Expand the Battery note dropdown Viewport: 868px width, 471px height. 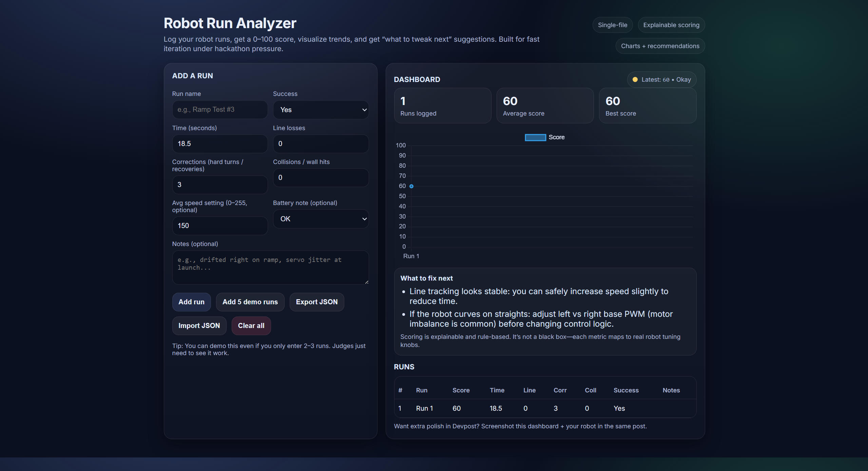(320, 219)
